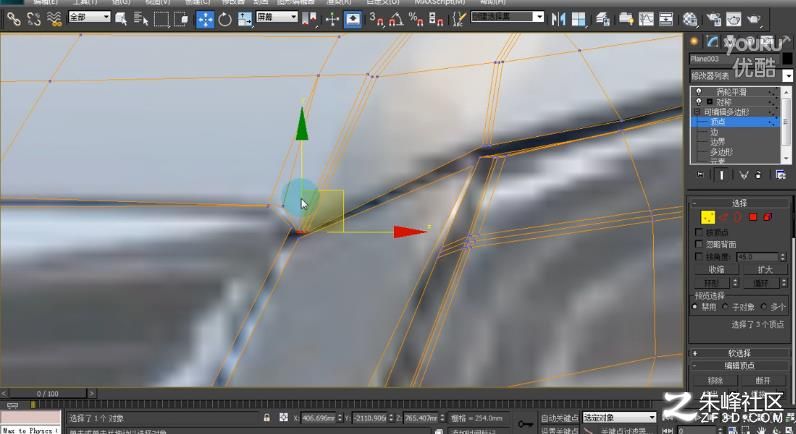Click the Align tool icon
This screenshot has width=796, height=434.
(x=578, y=19)
